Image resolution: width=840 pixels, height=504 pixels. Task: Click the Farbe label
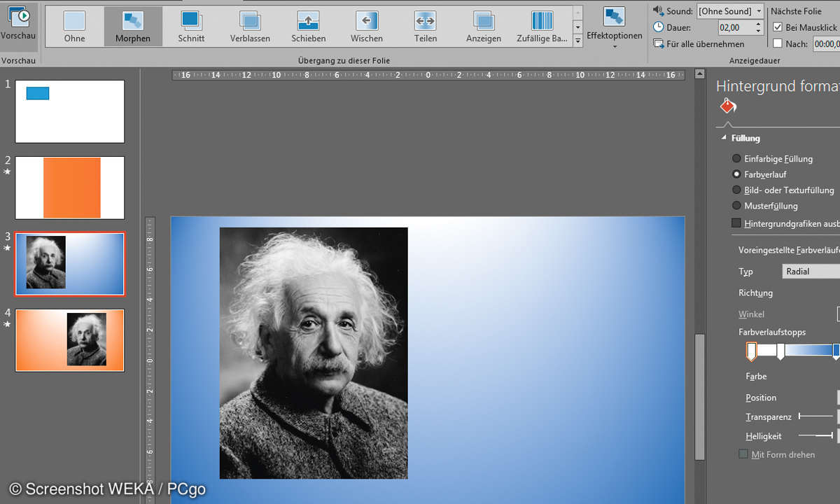click(756, 377)
